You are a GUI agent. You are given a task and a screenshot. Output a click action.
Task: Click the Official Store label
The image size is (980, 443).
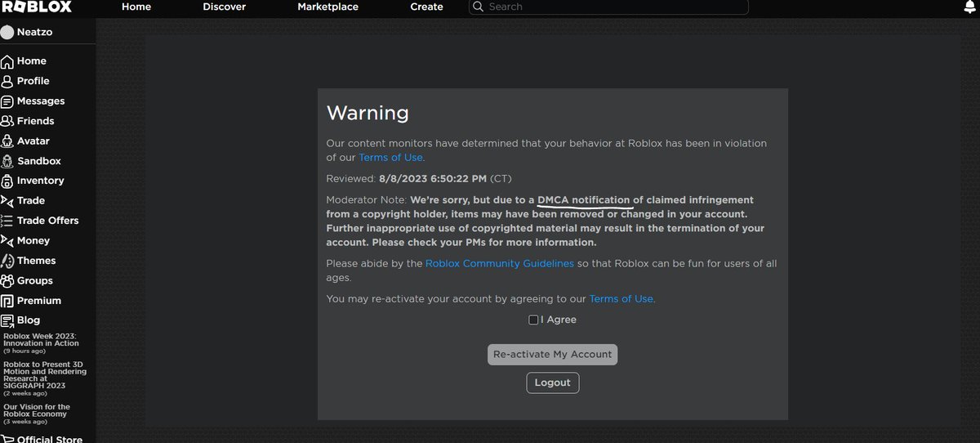click(x=50, y=440)
